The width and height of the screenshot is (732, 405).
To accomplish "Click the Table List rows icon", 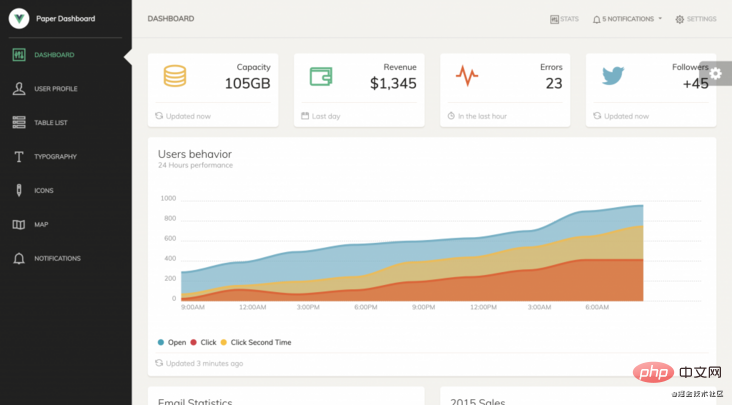I will point(19,122).
